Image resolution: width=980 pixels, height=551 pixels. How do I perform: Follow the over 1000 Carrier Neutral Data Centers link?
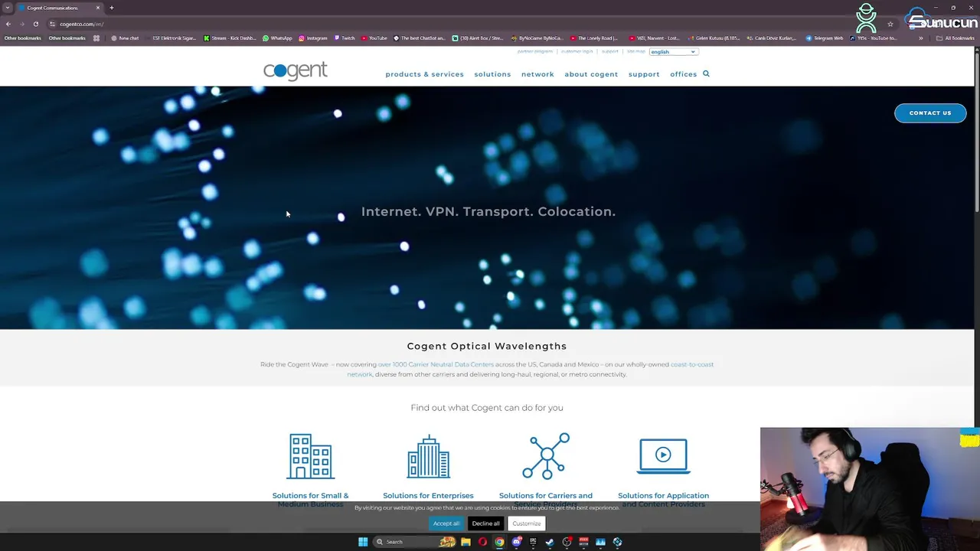click(436, 364)
